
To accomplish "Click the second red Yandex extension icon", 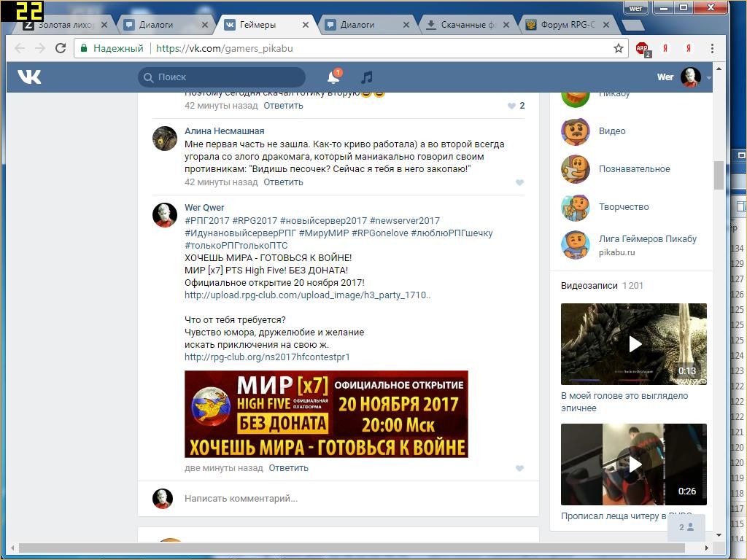I will (x=689, y=48).
